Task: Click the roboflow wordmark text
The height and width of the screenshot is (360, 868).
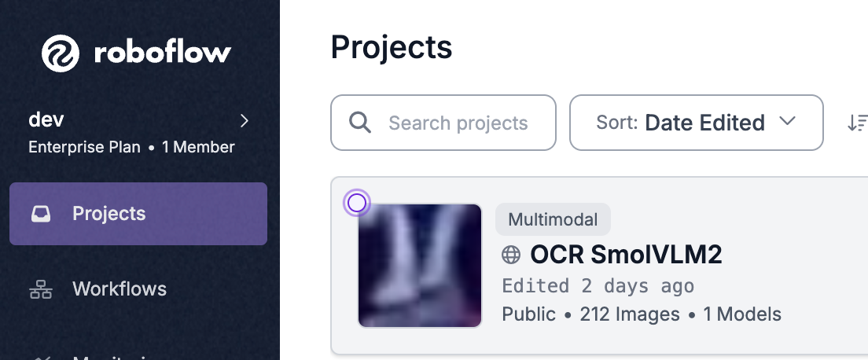Action: tap(163, 53)
